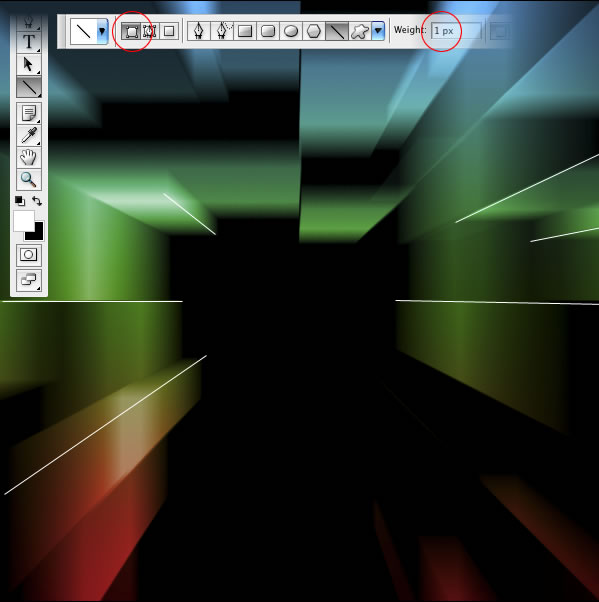Toggle Quick Mask mode
The image size is (599, 602).
[29, 255]
